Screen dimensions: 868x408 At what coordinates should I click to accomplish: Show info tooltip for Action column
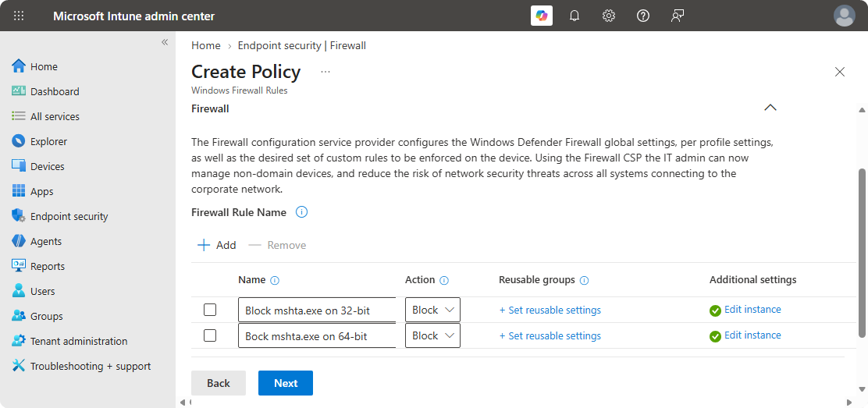click(444, 281)
